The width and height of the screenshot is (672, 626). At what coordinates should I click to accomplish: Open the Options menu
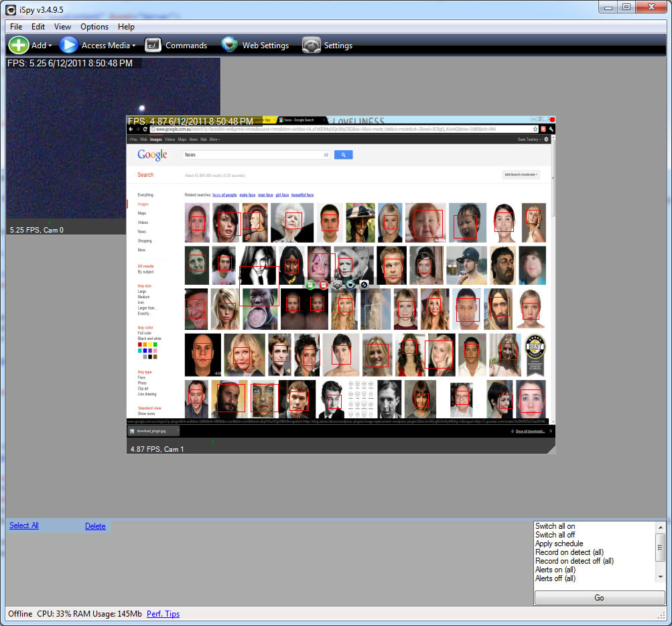(x=94, y=27)
